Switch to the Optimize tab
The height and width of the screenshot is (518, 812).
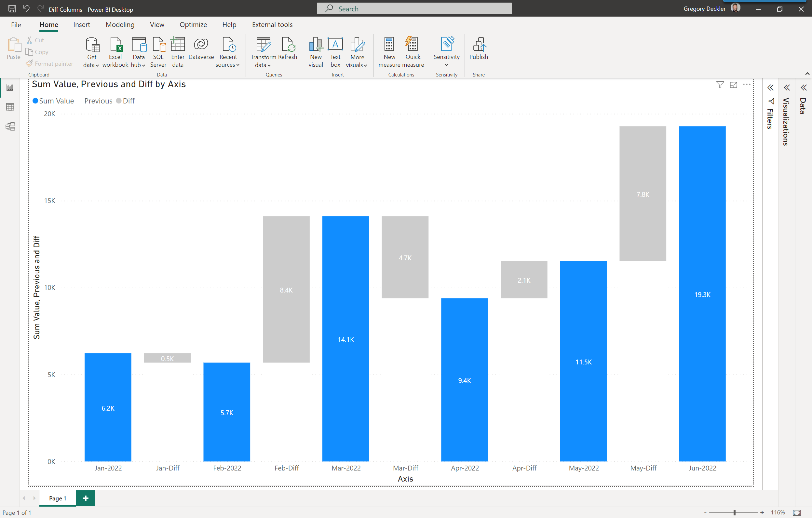pos(193,25)
